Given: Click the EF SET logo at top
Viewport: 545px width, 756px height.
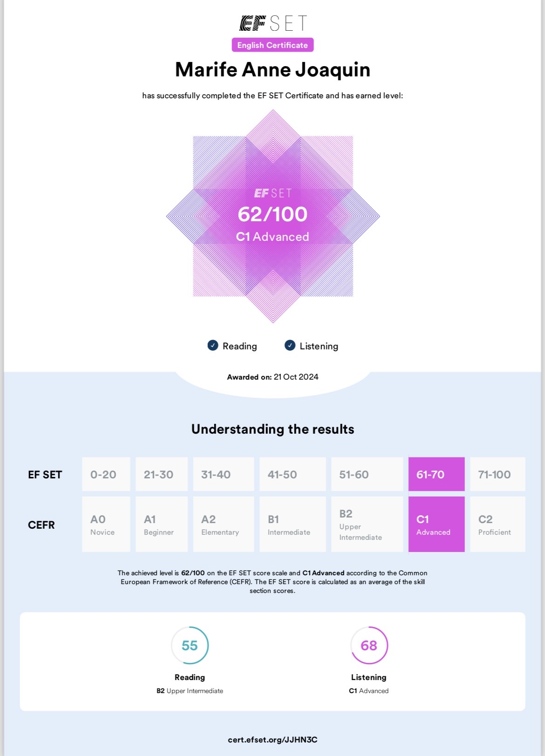Looking at the screenshot, I should pyautogui.click(x=272, y=23).
